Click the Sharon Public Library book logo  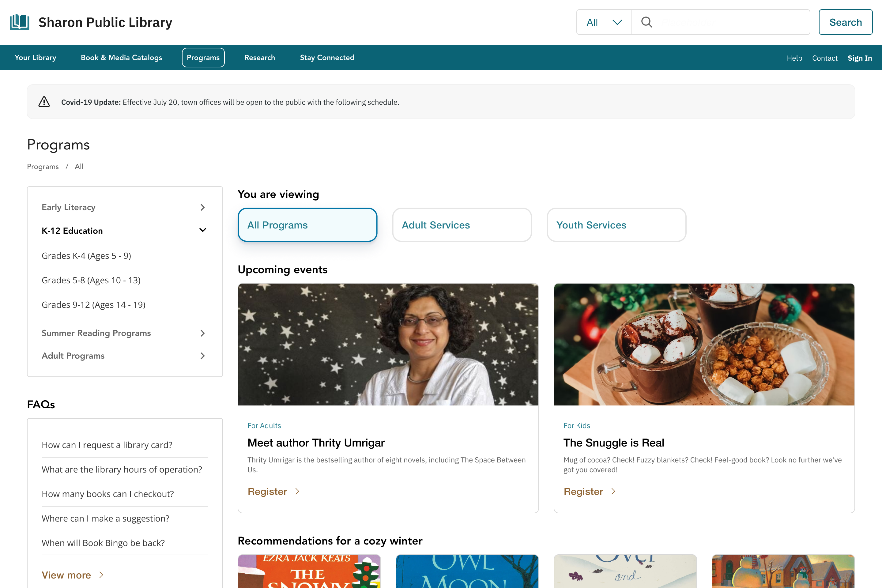[x=20, y=22]
